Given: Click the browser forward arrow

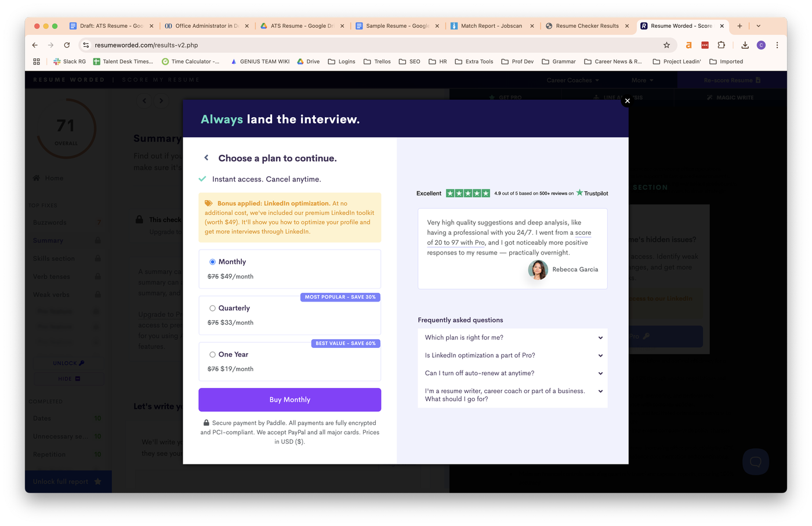Looking at the screenshot, I should pyautogui.click(x=51, y=45).
